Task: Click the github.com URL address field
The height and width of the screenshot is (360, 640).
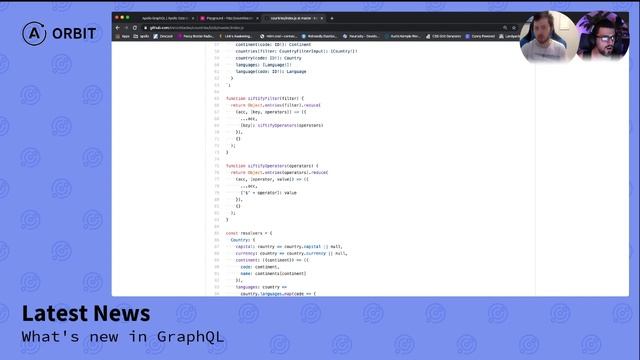Action: 322,28
